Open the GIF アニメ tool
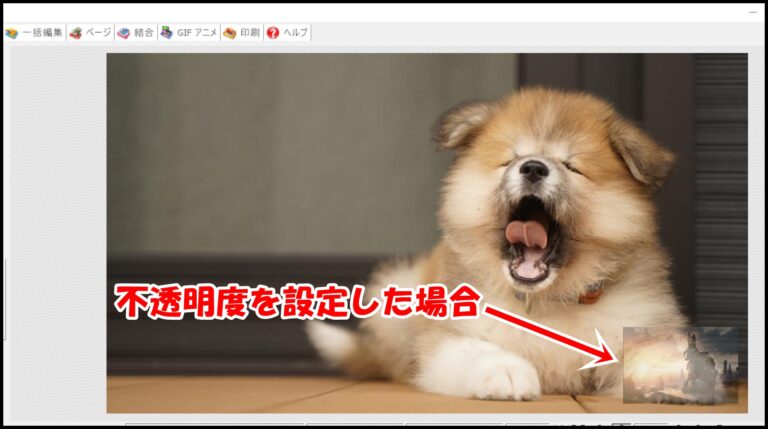 point(189,33)
